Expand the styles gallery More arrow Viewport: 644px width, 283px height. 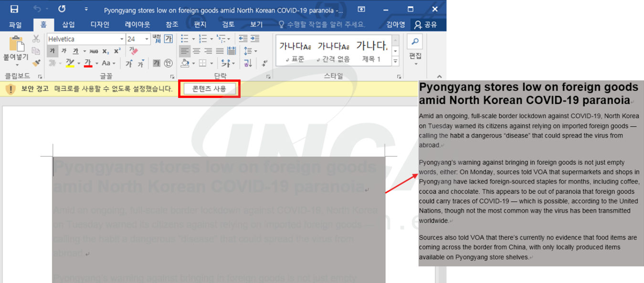click(x=395, y=62)
